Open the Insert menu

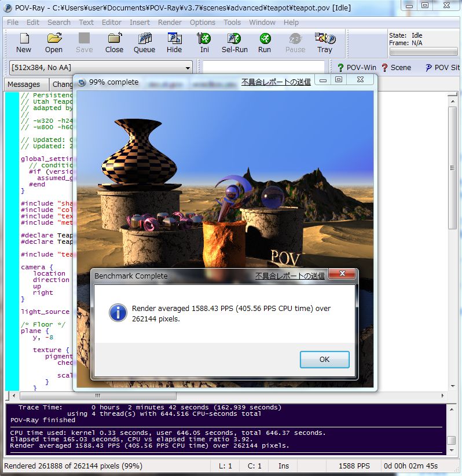(140, 23)
